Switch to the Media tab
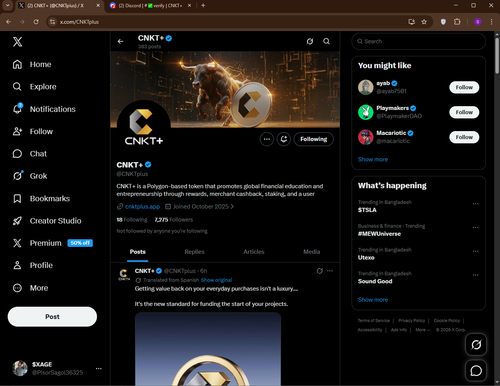 click(x=312, y=252)
